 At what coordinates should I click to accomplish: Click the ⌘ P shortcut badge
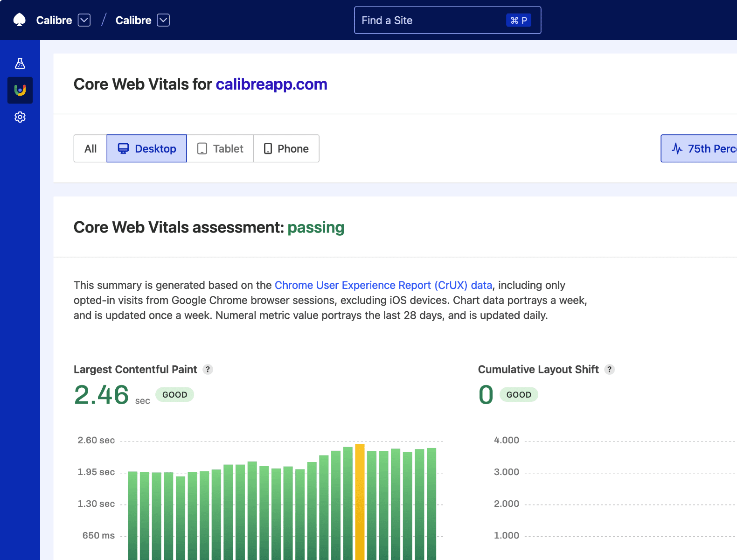pos(518,21)
